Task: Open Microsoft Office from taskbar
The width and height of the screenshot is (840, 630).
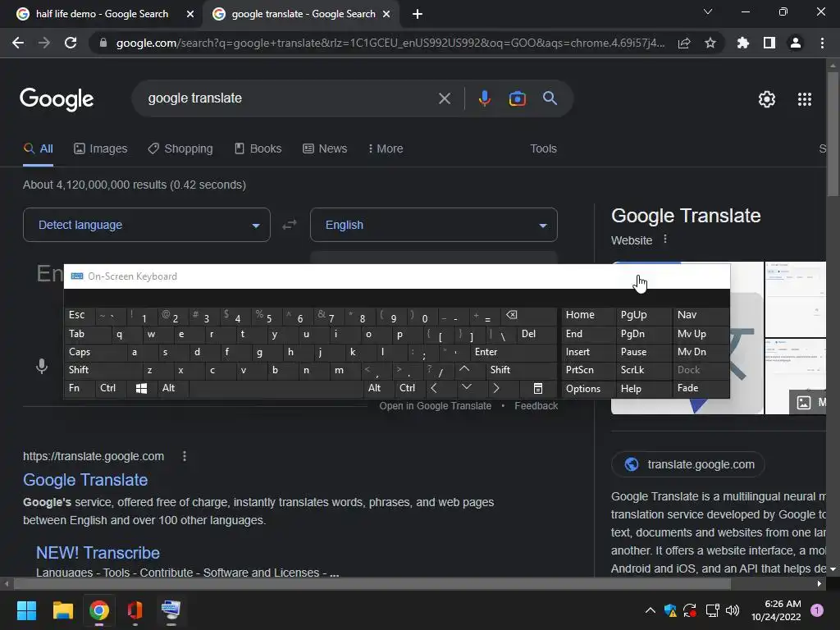Action: pos(135,610)
